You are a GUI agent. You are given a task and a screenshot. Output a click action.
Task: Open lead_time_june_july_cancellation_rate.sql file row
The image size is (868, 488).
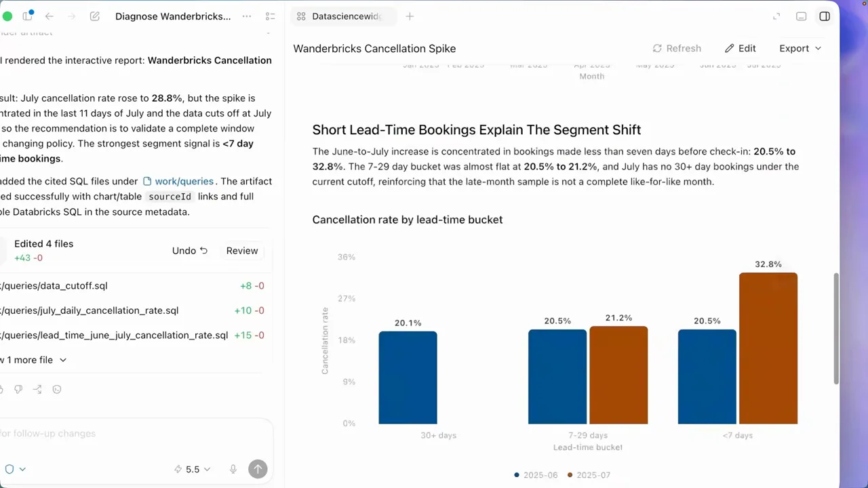(x=132, y=335)
